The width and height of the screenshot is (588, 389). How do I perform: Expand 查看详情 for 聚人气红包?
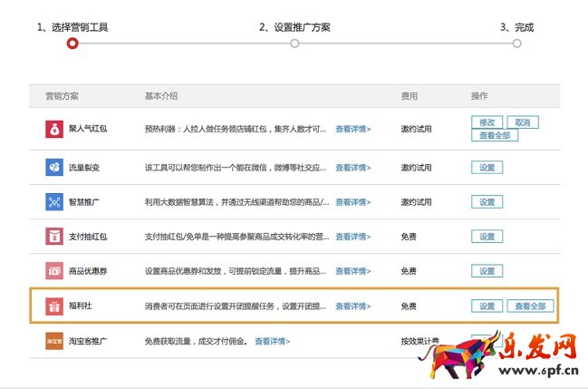click(352, 129)
